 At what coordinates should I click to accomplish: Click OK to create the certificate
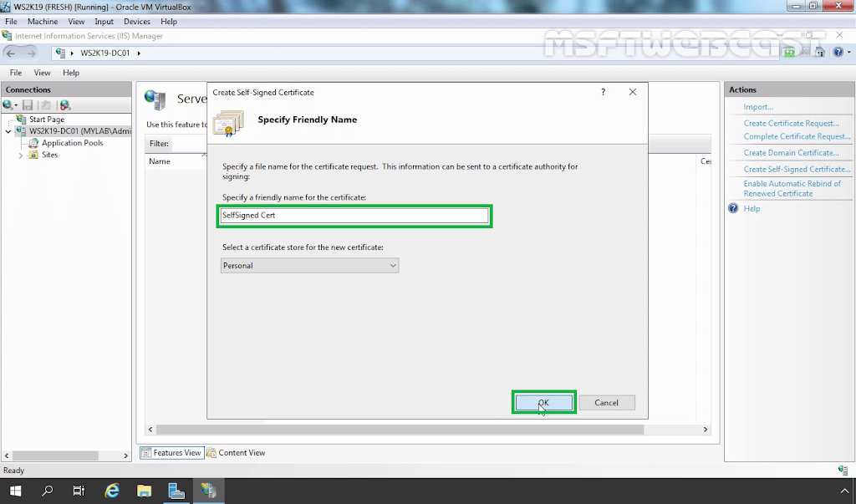543,402
